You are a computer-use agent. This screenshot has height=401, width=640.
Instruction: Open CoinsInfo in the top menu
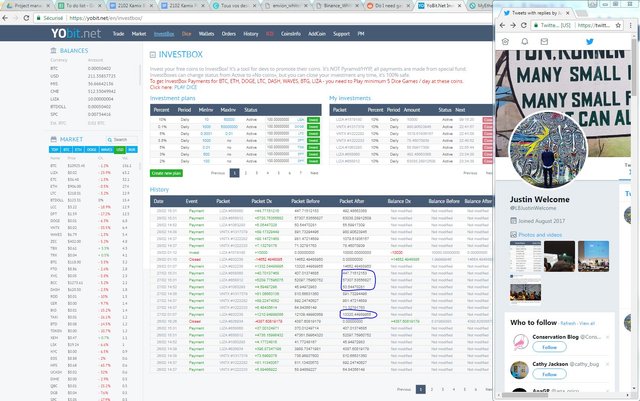[x=291, y=34]
